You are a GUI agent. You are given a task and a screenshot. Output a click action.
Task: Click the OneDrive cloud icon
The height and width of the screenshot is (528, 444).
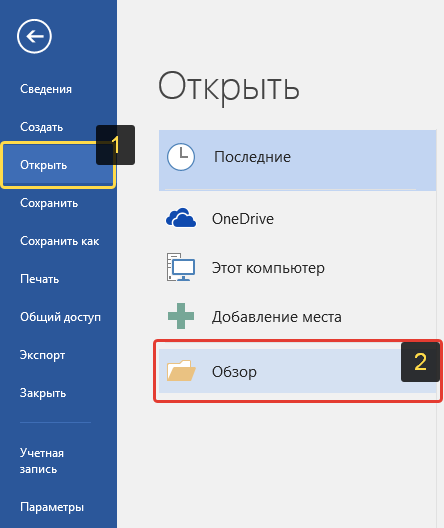(181, 218)
